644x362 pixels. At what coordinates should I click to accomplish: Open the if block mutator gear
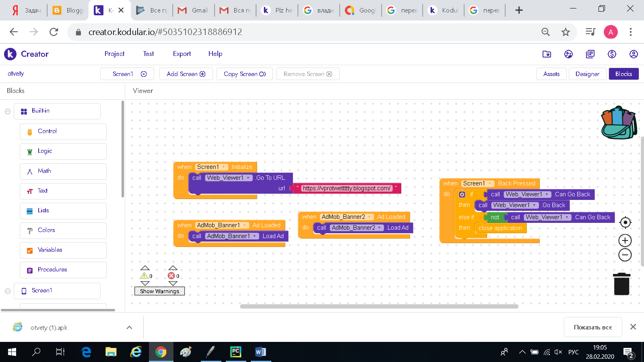click(x=462, y=194)
